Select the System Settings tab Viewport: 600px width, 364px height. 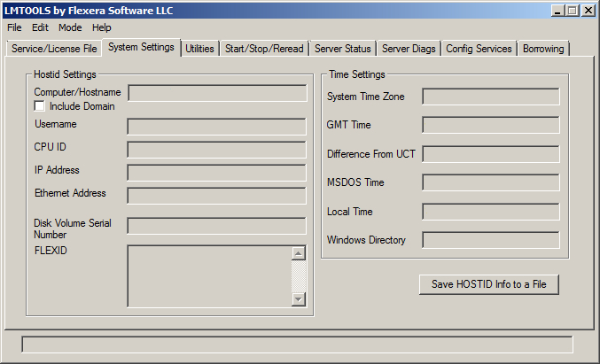point(141,47)
